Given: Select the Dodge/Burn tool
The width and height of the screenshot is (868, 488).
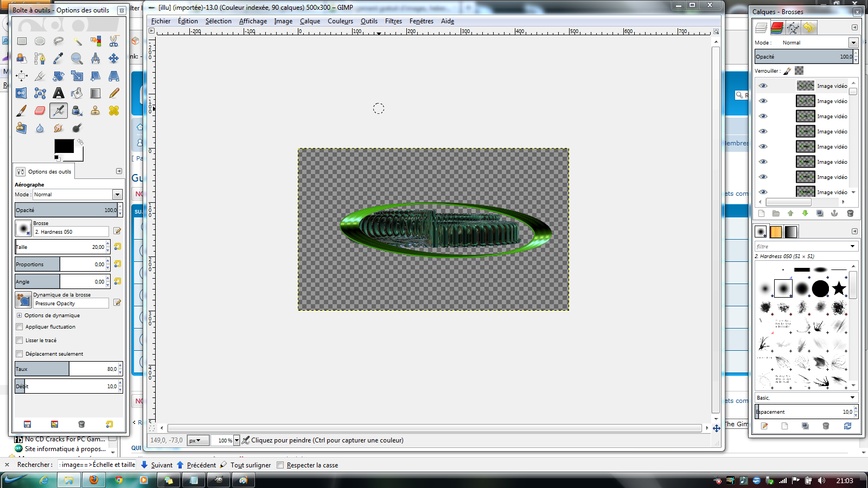Looking at the screenshot, I should 77,128.
